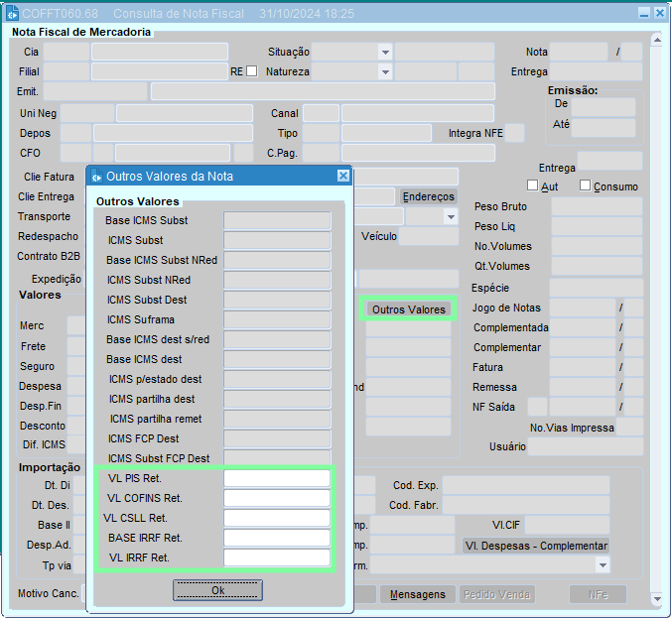Select the VL COFINS Ret. field
The image size is (672, 619).
point(277,498)
